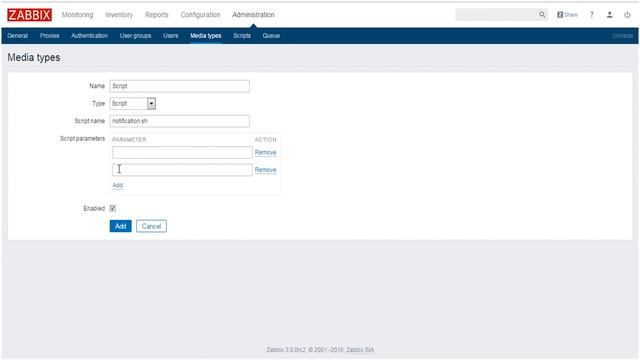Click the sign out power icon

(x=627, y=15)
